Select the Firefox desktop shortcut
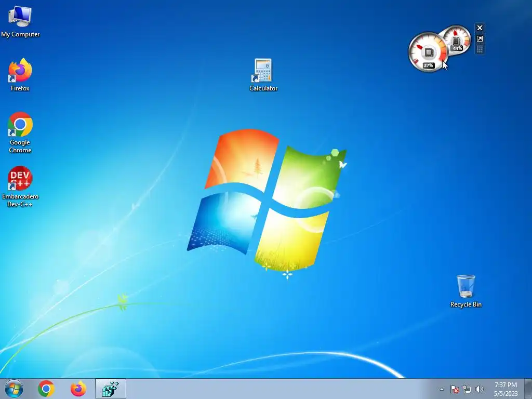This screenshot has height=399, width=532. click(x=20, y=75)
